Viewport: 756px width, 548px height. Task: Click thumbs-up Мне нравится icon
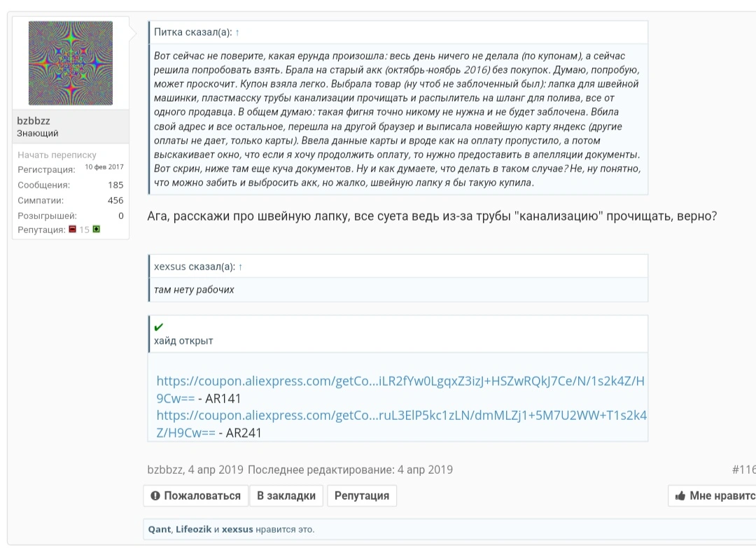[x=680, y=496]
